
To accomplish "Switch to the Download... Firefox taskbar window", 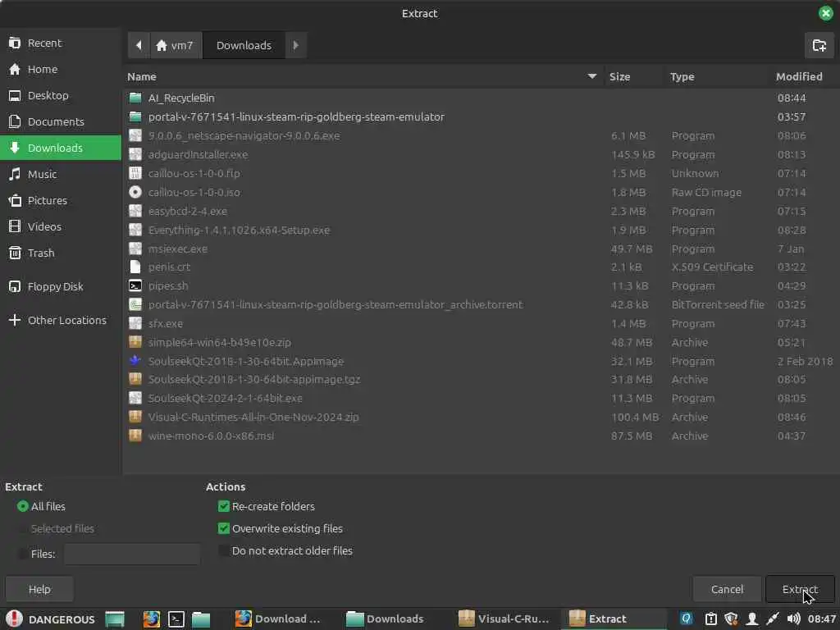I will pyautogui.click(x=280, y=619).
